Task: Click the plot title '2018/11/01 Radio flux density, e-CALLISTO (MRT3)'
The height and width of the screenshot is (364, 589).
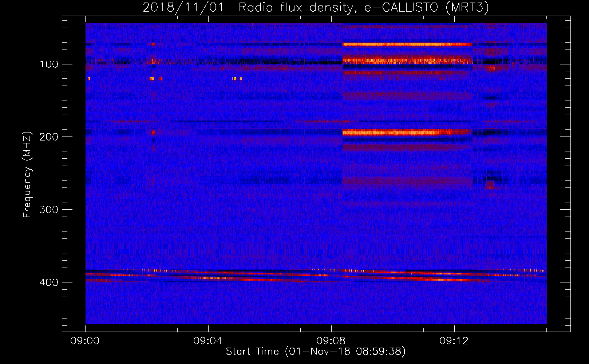Action: [316, 8]
